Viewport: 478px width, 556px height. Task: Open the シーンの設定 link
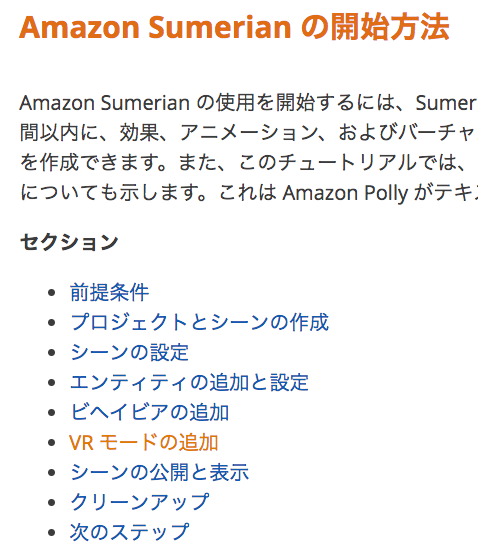[129, 352]
